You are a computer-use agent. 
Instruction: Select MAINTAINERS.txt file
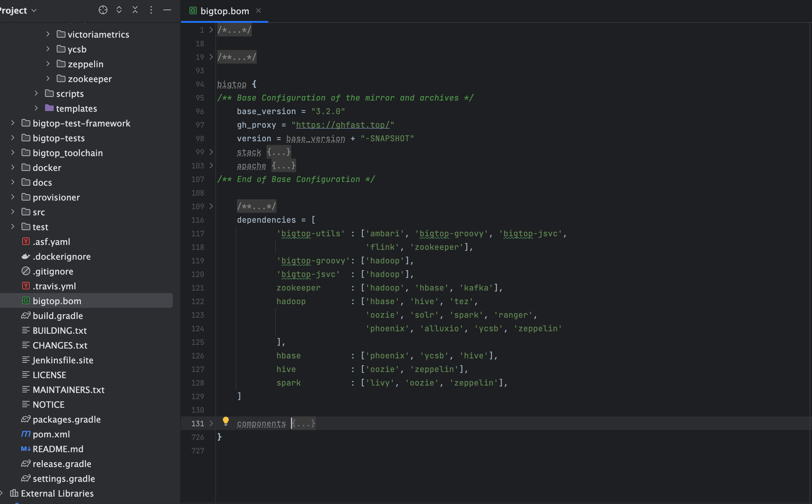(68, 390)
